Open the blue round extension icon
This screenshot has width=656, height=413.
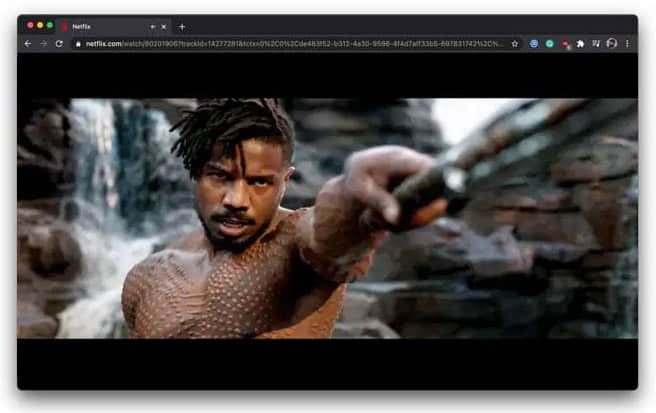pyautogui.click(x=534, y=44)
